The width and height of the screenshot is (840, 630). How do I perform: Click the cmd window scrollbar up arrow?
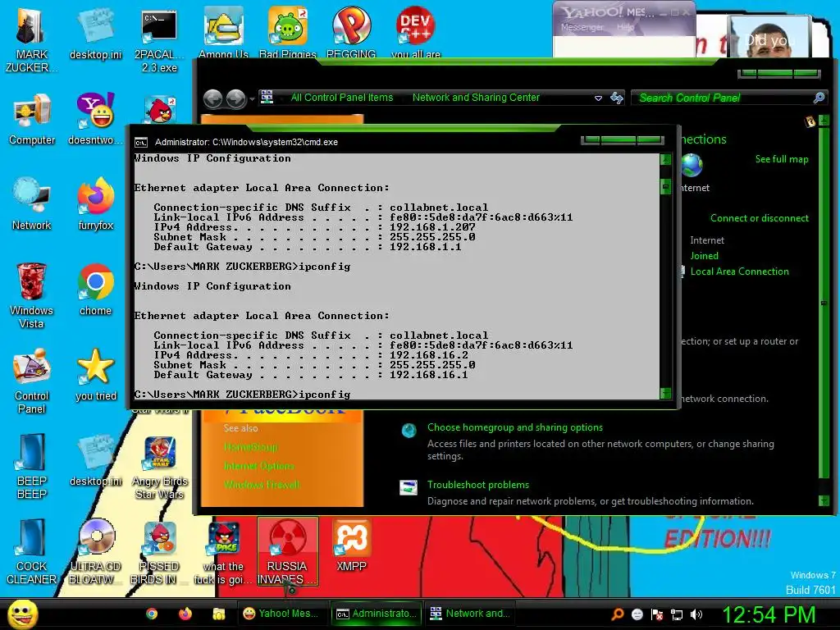coord(665,159)
